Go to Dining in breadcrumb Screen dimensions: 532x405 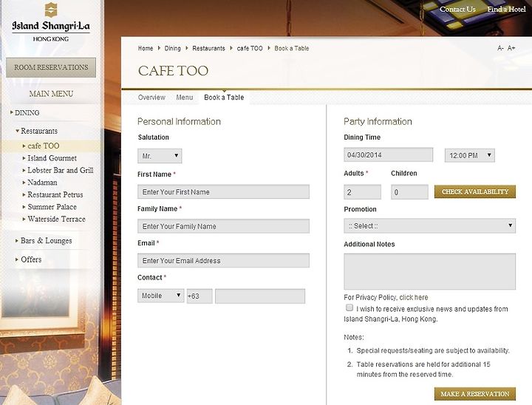click(172, 48)
